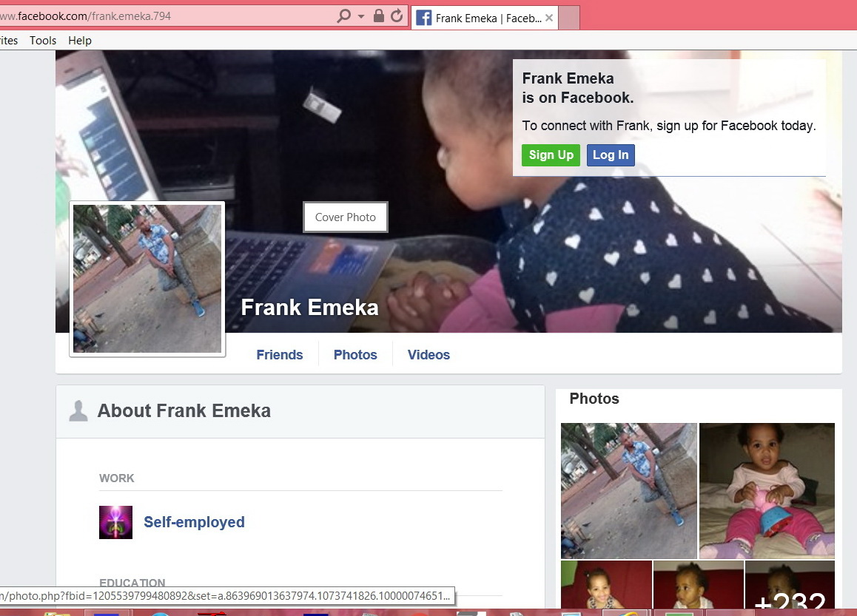Open the +232 more photos thumbnail
The height and width of the screenshot is (616, 857).
point(790,589)
